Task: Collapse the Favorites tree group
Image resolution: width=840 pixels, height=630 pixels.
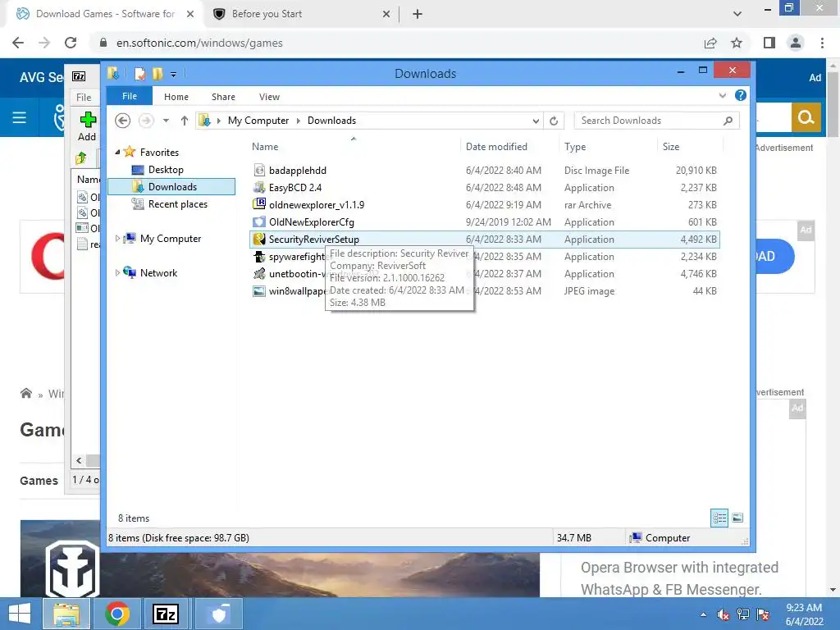Action: pyautogui.click(x=117, y=153)
